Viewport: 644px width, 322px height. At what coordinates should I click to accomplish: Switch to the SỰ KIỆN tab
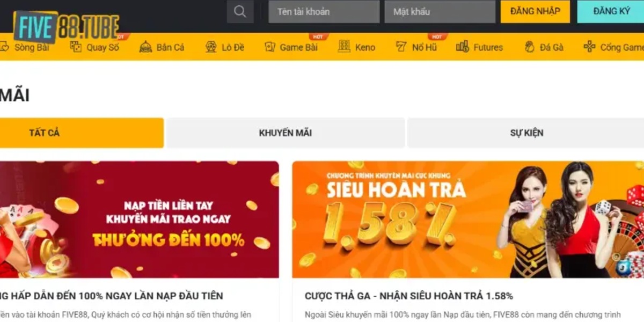point(526,133)
